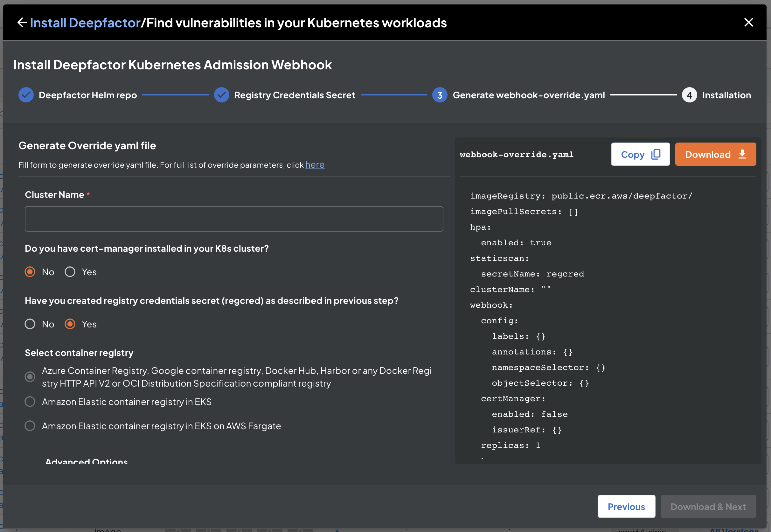Click the 'namespaceSelector: {}' yaml line
The image size is (771, 532).
[548, 367]
